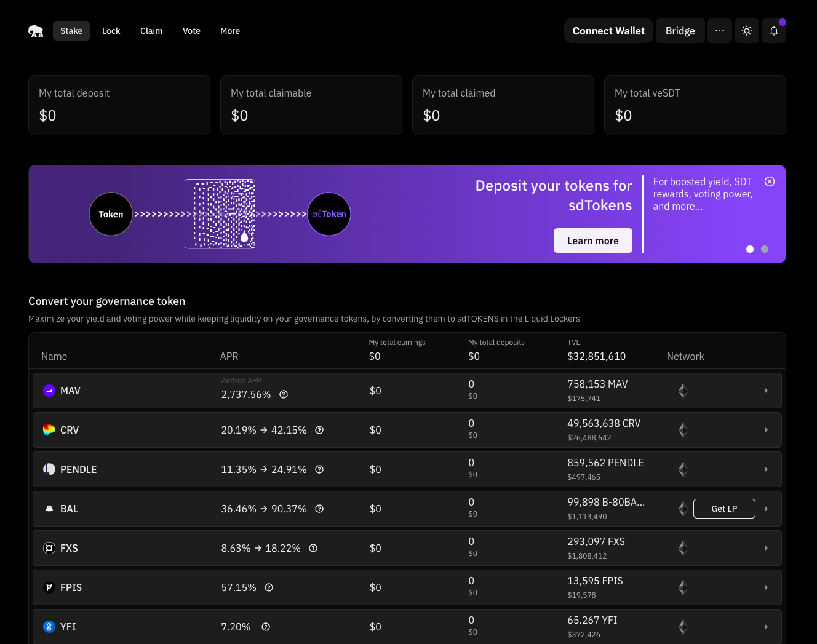Open the three-dot more options menu
This screenshot has width=817, height=644.
(x=720, y=31)
